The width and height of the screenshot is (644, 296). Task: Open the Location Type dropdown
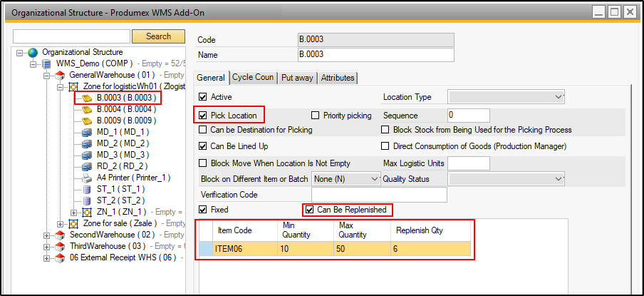[506, 96]
